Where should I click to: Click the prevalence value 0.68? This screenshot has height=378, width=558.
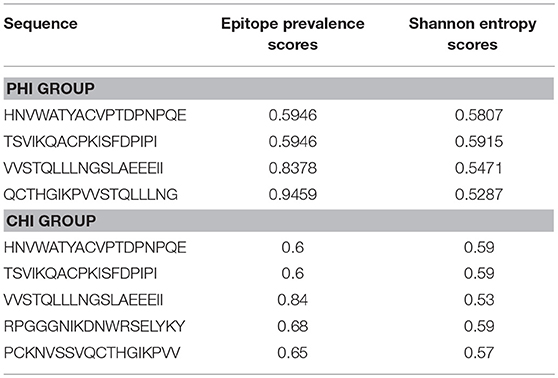[293, 326]
